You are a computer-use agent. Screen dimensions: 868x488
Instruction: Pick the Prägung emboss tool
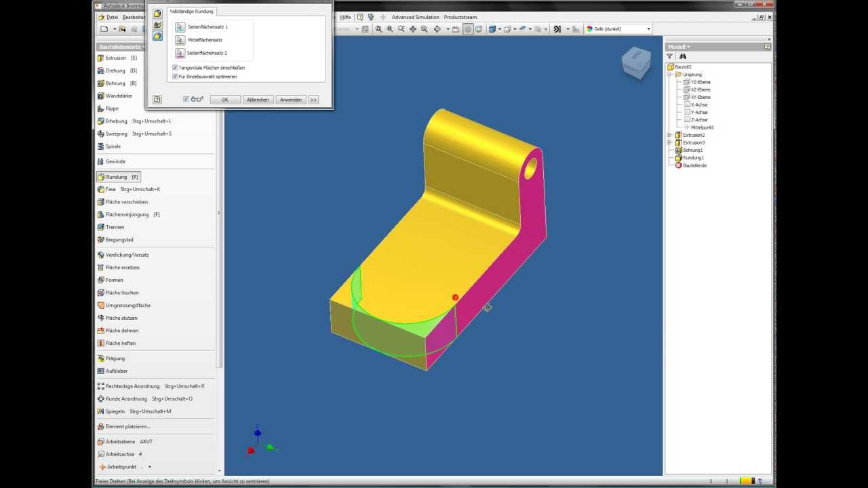[111, 358]
